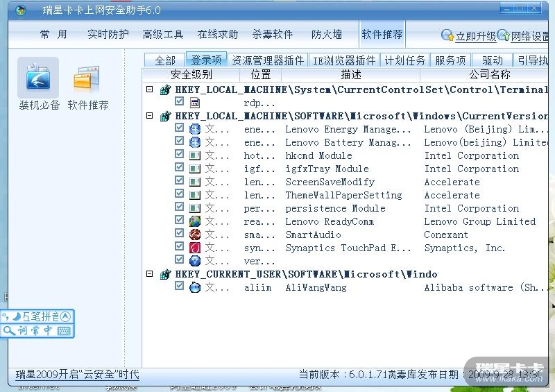The height and width of the screenshot is (392, 555).
Task: Click the Synaptics TouchPad icon
Action: pos(195,248)
